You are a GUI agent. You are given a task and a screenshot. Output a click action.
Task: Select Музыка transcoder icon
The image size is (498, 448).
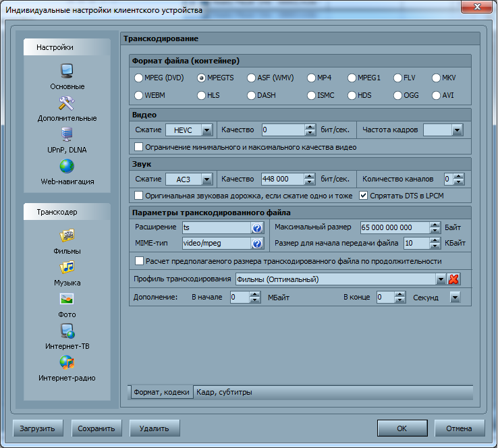(67, 268)
